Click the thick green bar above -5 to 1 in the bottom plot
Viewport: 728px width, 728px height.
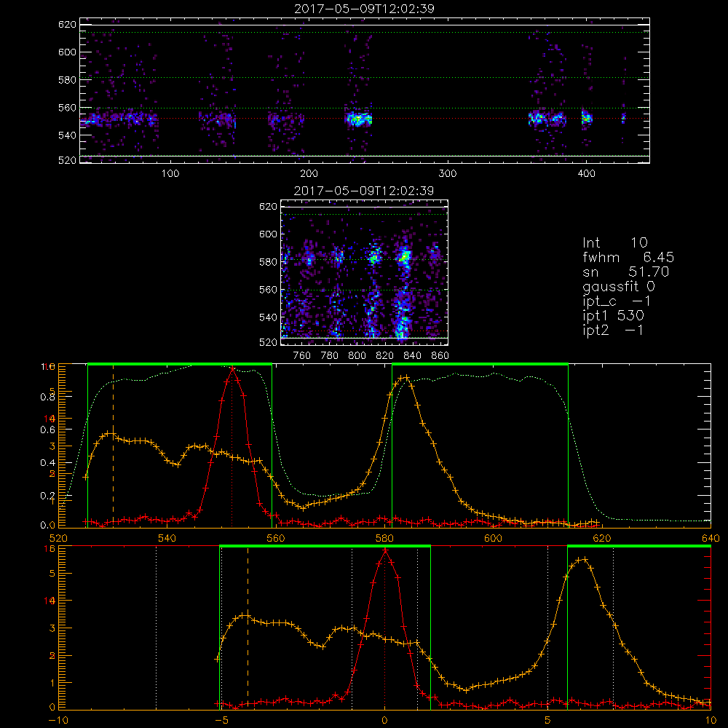tap(325, 546)
